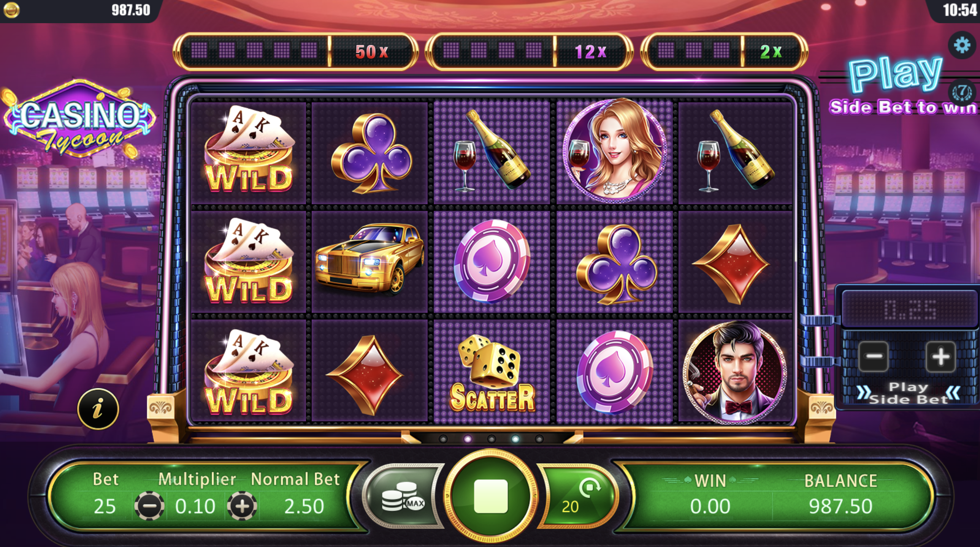Click the golden car symbol
Image resolution: width=980 pixels, height=547 pixels.
(x=369, y=260)
